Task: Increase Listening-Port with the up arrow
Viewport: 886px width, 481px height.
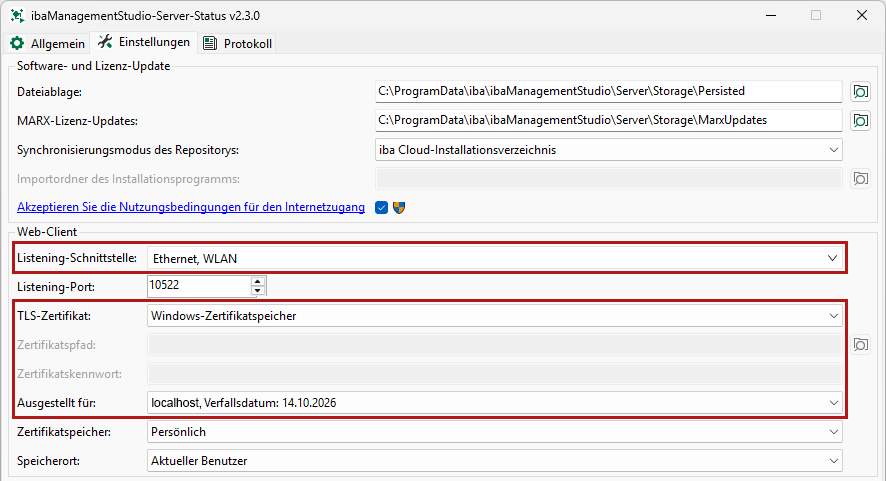Action: (258, 281)
